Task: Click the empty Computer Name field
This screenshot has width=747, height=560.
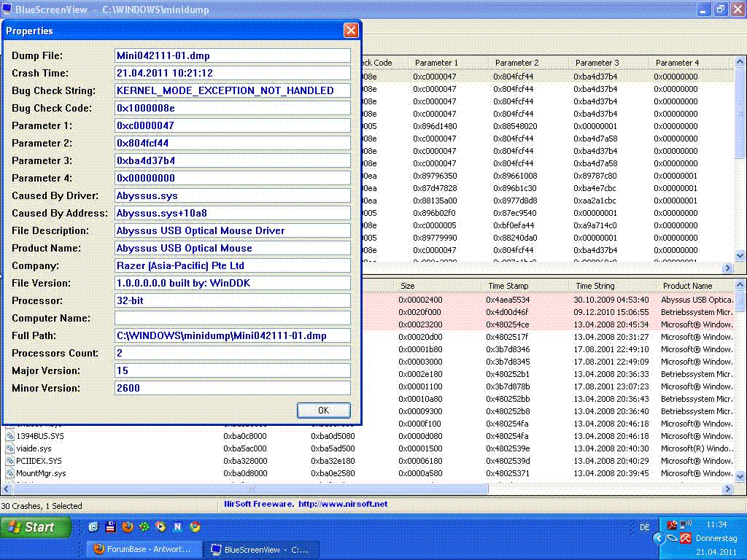Action: click(x=233, y=318)
